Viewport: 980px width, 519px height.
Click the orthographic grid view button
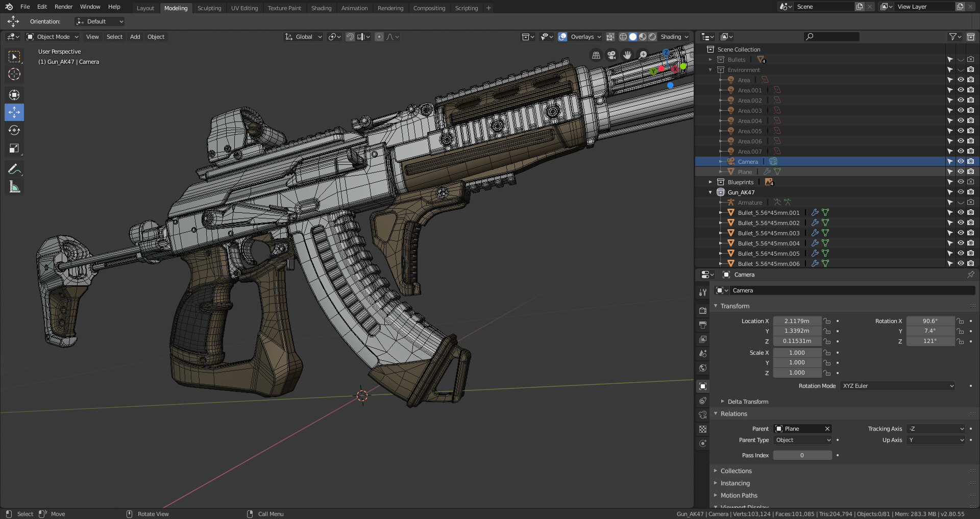pyautogui.click(x=596, y=55)
